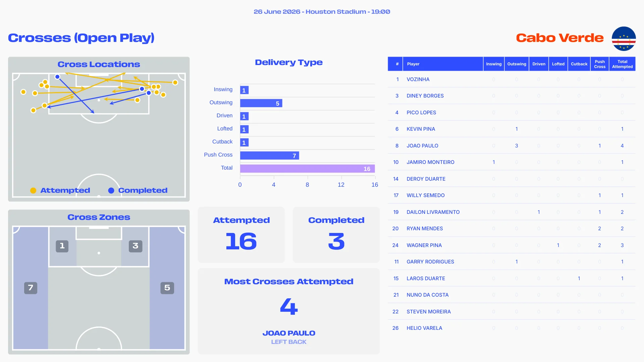Click the yellow cross marker near top-right corner flag

click(175, 82)
